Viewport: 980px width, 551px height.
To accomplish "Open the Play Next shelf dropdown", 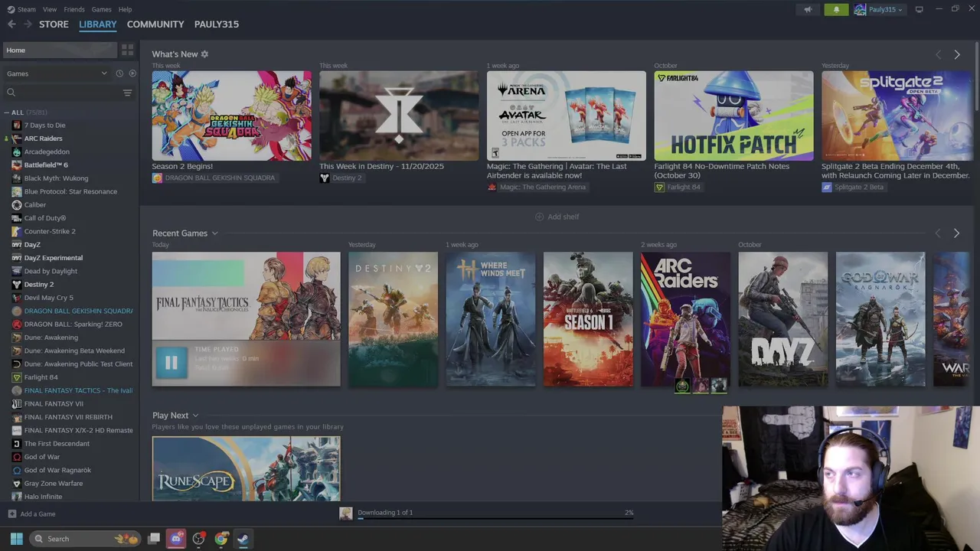I will point(195,416).
